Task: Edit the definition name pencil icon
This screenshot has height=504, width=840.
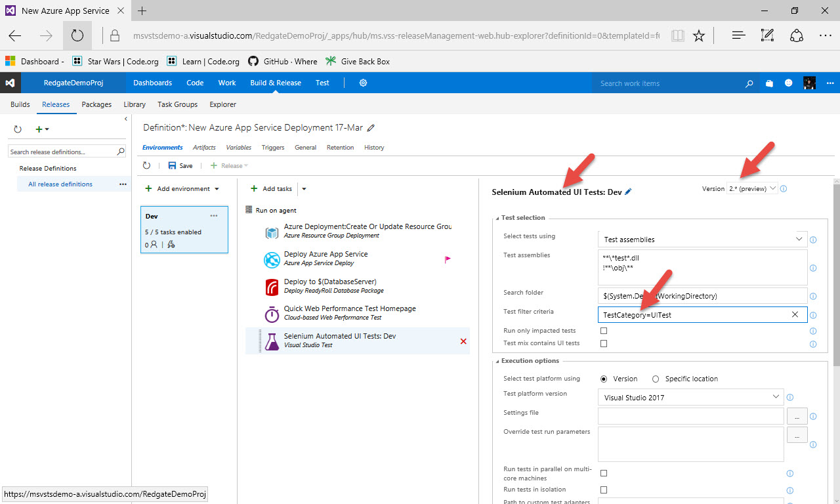Action: (371, 128)
